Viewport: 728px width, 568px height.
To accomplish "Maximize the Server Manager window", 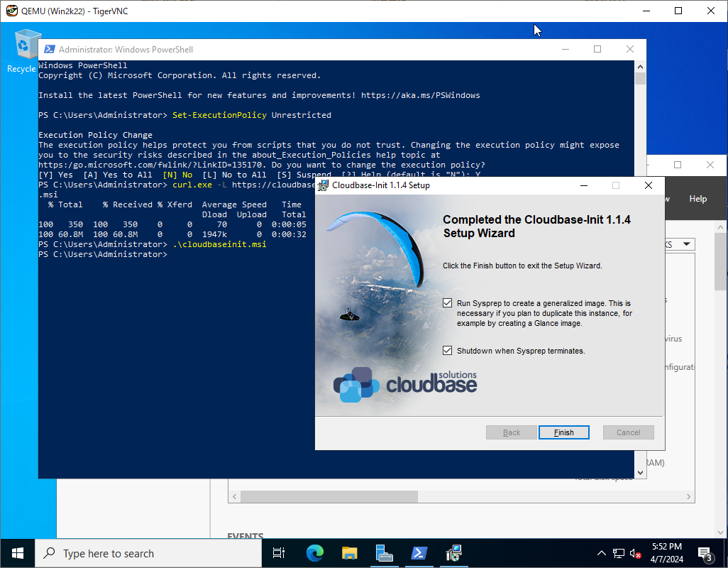I will tap(678, 165).
